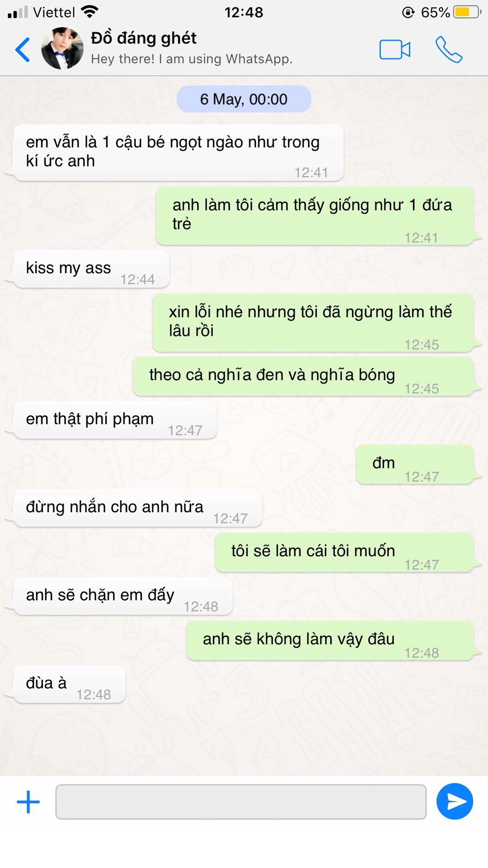Viewport: 488px width, 868px height.
Task: Select the 'em thật phí phạm' message
Action: pyautogui.click(x=115, y=420)
